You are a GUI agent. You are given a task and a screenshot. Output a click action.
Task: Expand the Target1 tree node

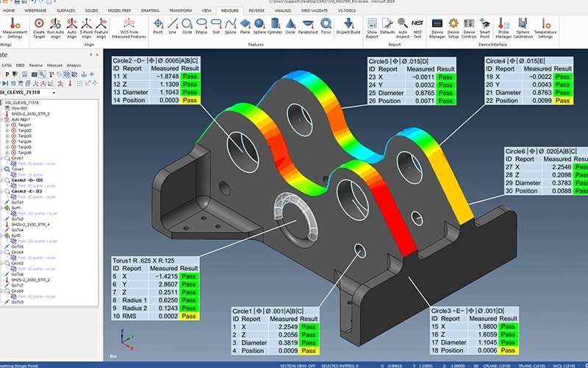(x=7, y=124)
